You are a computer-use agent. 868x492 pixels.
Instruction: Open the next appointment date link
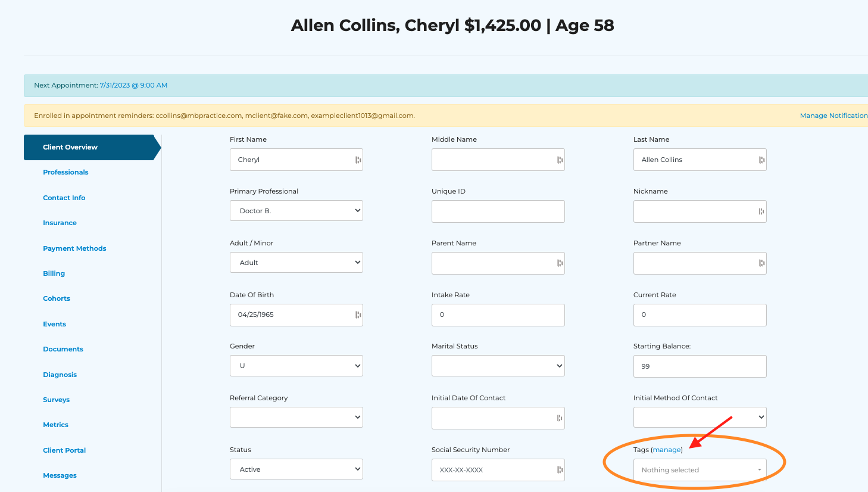pyautogui.click(x=133, y=85)
